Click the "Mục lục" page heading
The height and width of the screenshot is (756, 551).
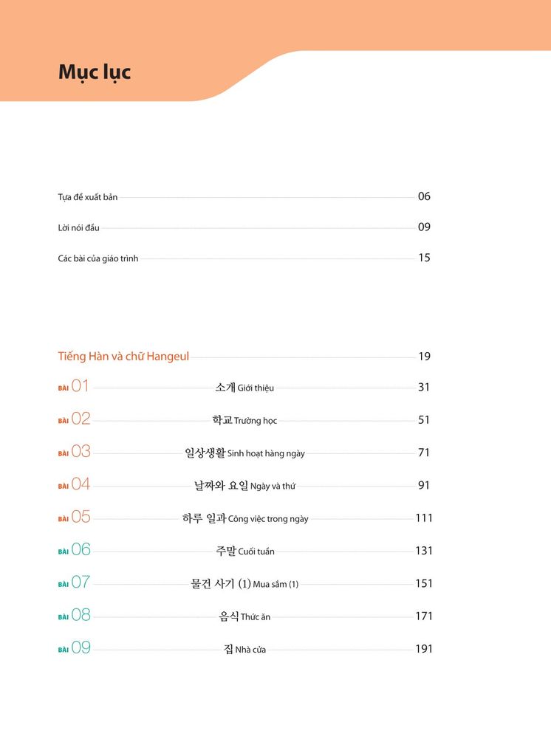pyautogui.click(x=95, y=72)
